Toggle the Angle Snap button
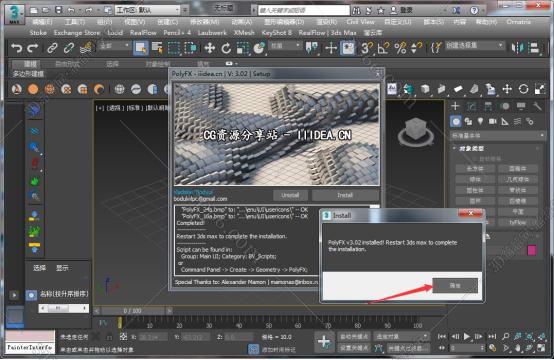This screenshot has height=360, width=554. point(383,48)
